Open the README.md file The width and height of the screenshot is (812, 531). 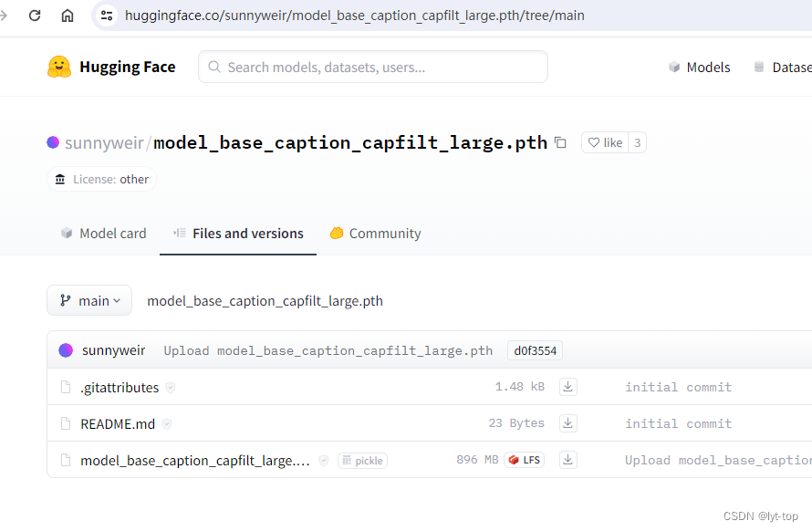pyautogui.click(x=118, y=423)
